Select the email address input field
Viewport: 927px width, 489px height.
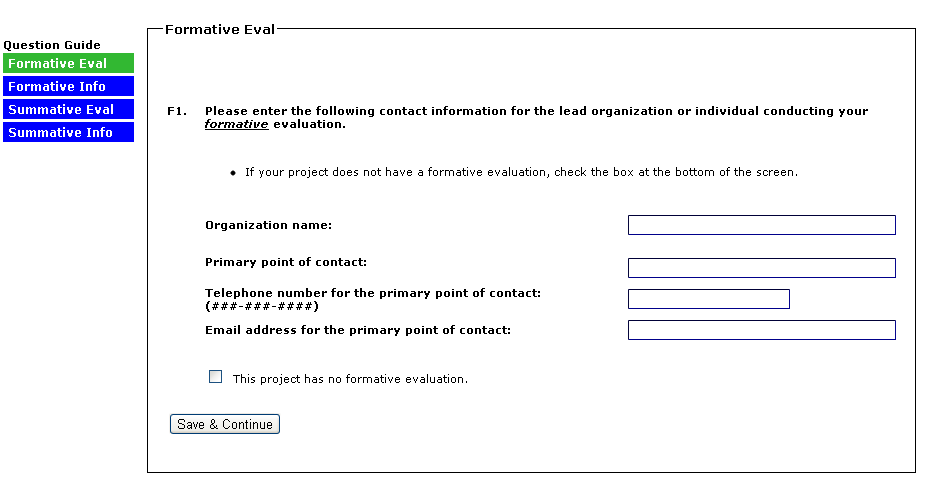(761, 330)
